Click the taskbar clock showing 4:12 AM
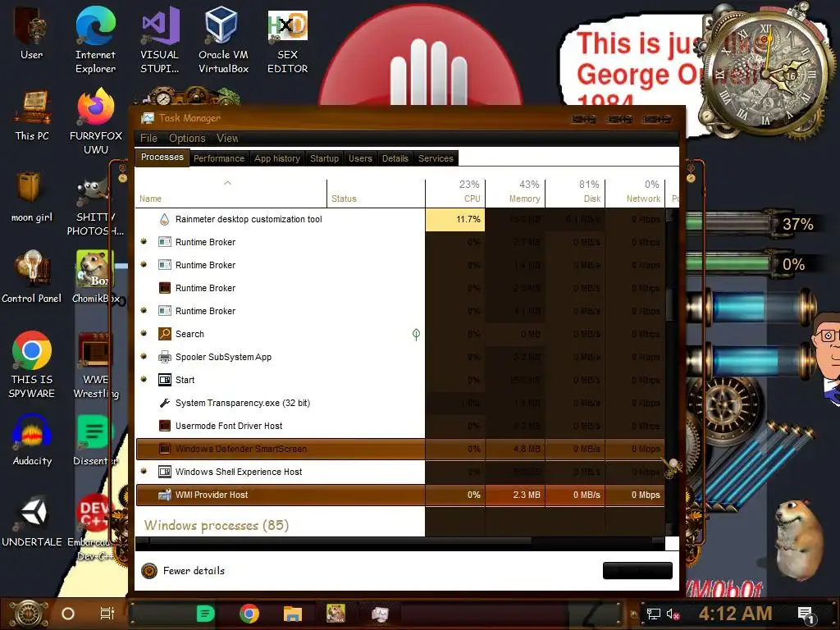840x630 pixels. tap(735, 614)
